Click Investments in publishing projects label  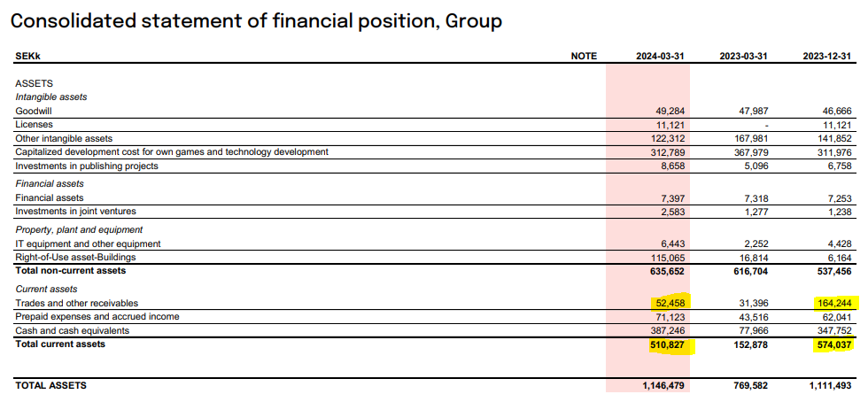click(x=87, y=166)
